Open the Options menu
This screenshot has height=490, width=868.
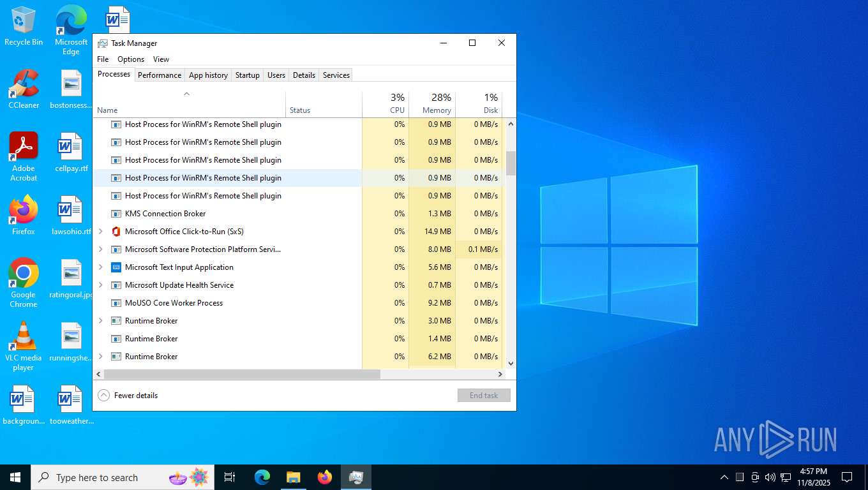pos(131,59)
